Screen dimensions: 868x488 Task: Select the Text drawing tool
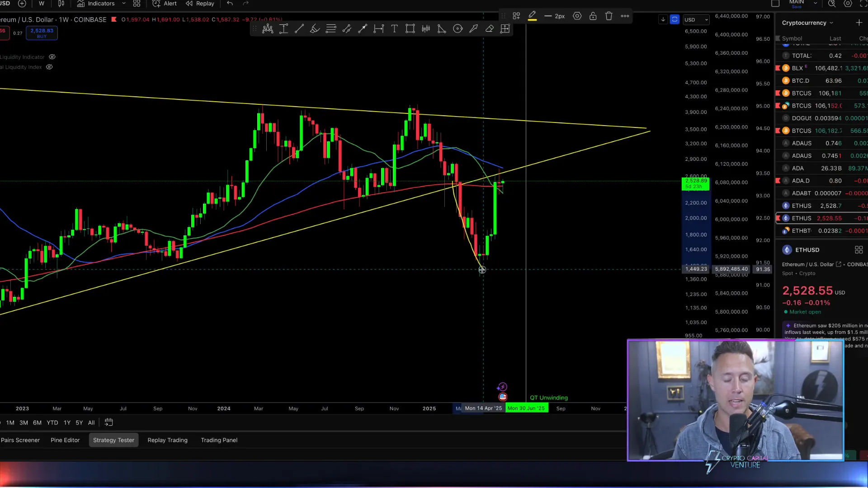coord(395,29)
